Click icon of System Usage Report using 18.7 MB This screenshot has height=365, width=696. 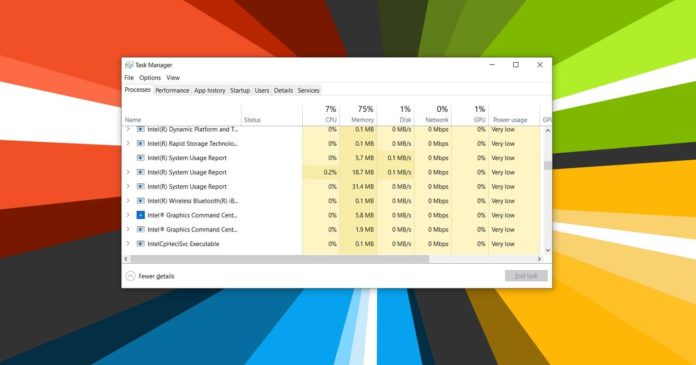coord(141,172)
